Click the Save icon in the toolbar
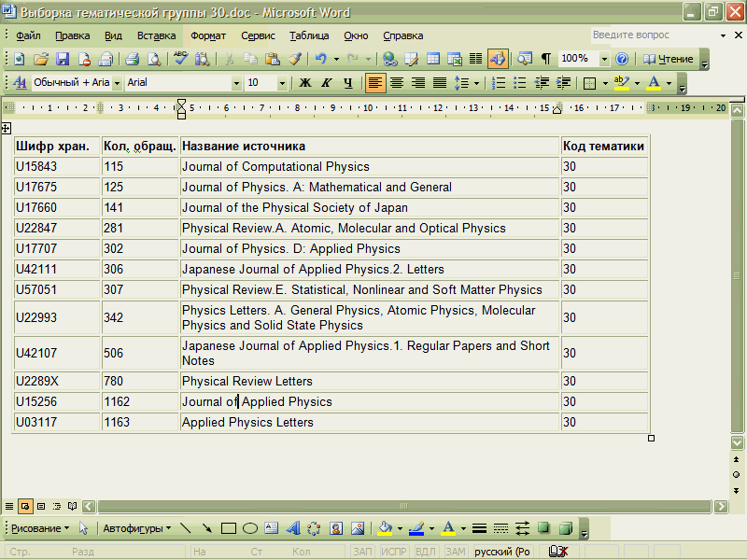 tap(63, 59)
